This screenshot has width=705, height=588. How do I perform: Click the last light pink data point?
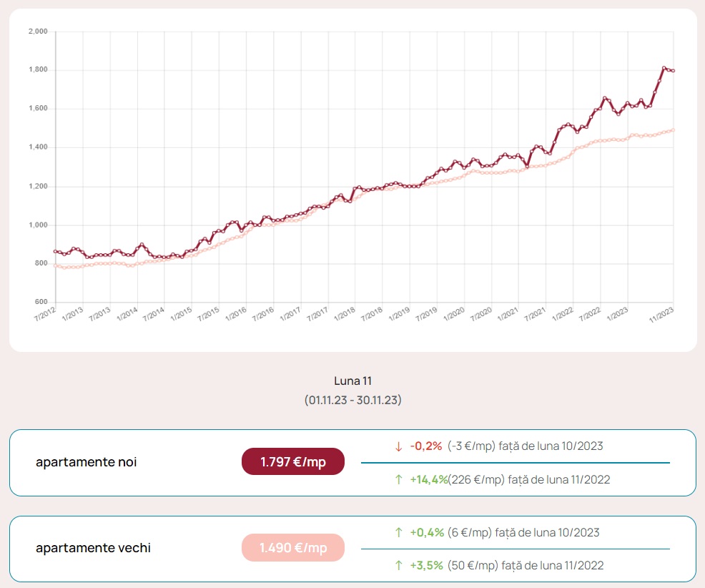click(x=674, y=130)
